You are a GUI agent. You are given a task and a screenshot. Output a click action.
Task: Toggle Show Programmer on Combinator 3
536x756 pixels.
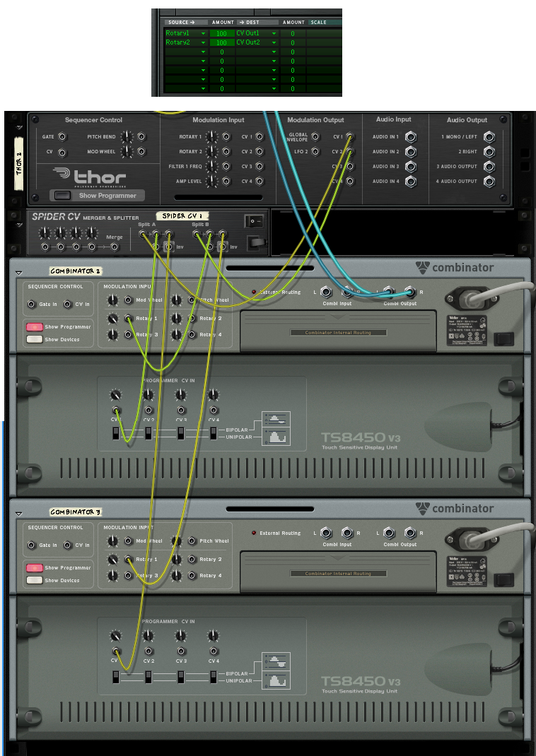coord(34,568)
